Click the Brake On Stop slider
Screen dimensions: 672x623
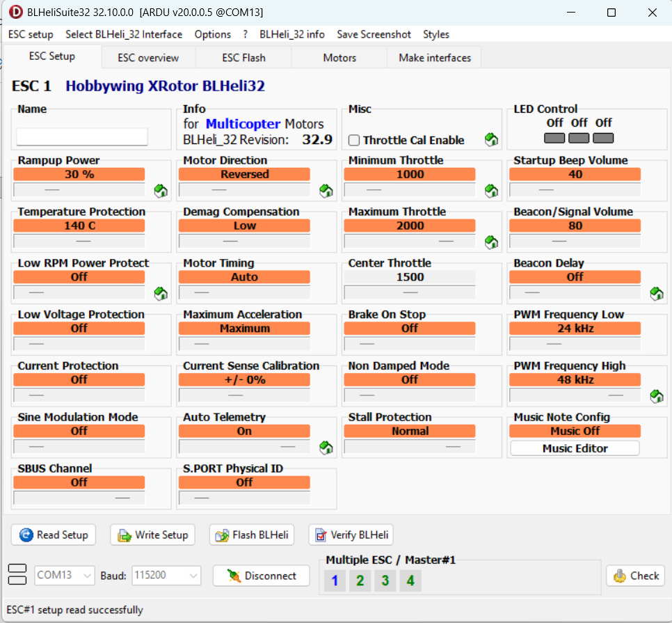pyautogui.click(x=410, y=344)
